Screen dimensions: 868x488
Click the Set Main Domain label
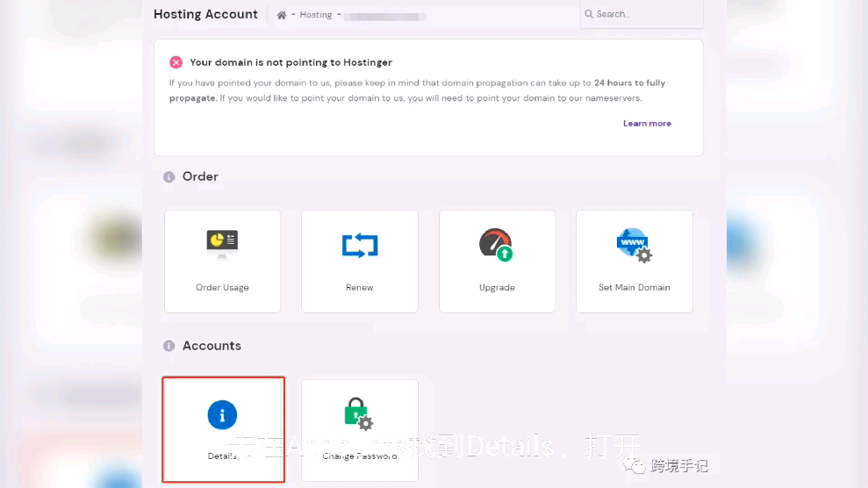coord(635,288)
